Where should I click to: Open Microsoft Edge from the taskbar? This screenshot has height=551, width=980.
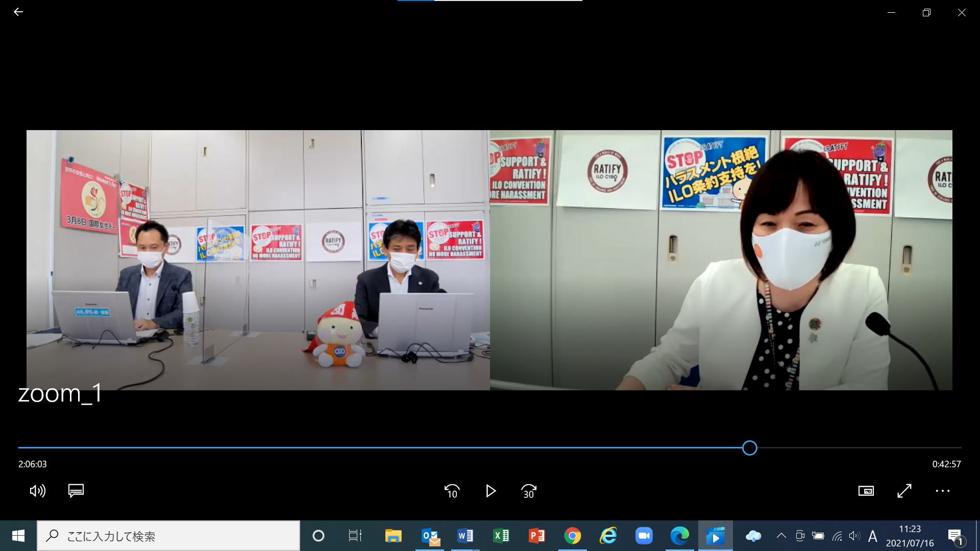point(680,536)
